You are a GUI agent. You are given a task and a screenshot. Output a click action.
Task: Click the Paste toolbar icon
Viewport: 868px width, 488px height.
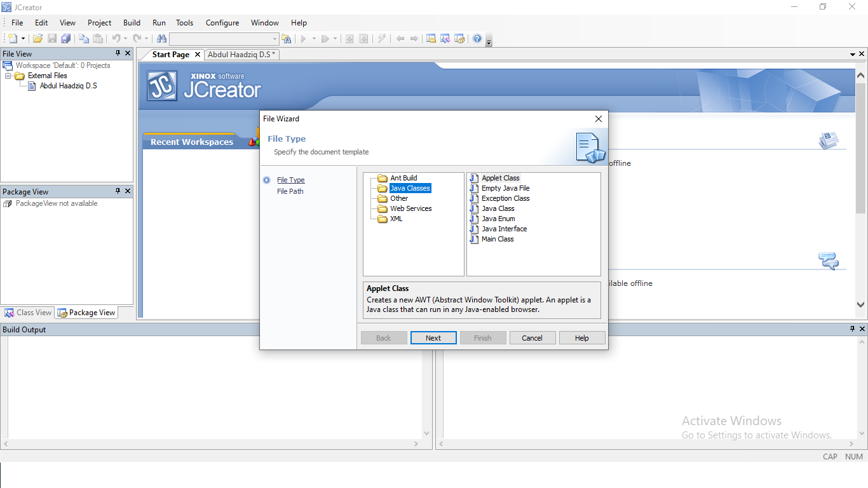coord(98,38)
